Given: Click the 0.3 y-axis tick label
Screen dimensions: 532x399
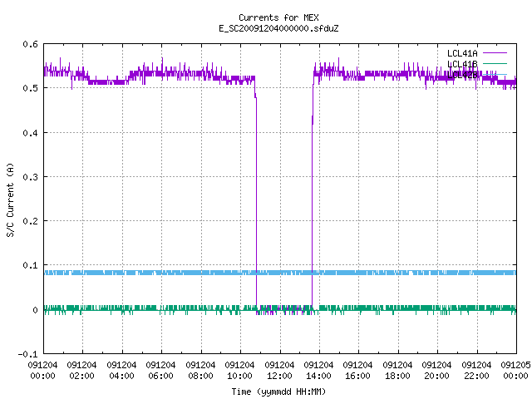Looking at the screenshot, I should pos(30,177).
